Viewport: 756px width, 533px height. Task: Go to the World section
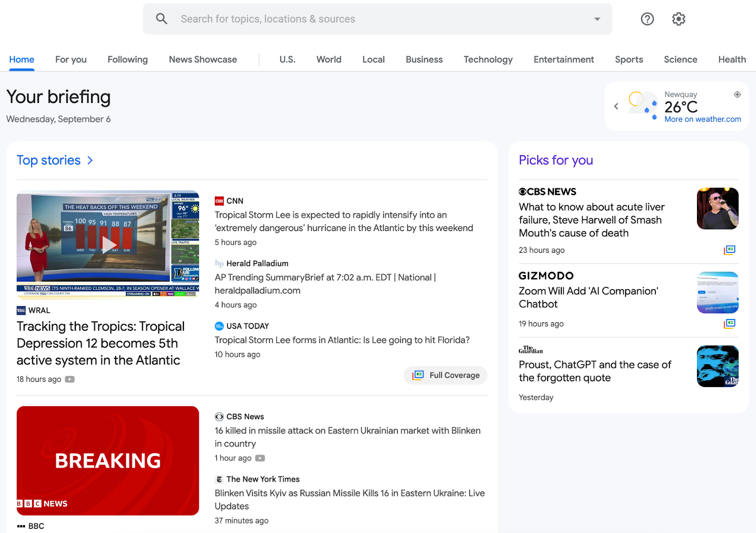click(329, 60)
